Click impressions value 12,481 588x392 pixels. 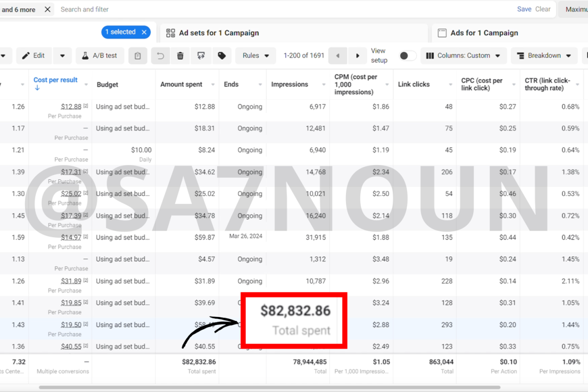tap(315, 128)
